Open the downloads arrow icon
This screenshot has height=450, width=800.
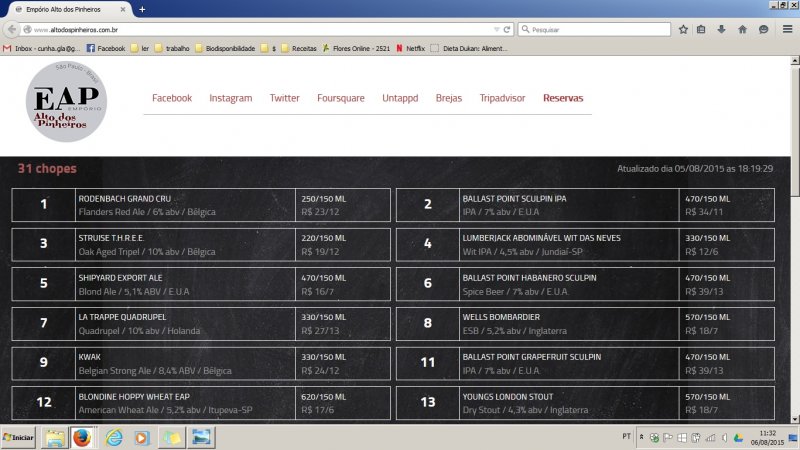[x=721, y=30]
